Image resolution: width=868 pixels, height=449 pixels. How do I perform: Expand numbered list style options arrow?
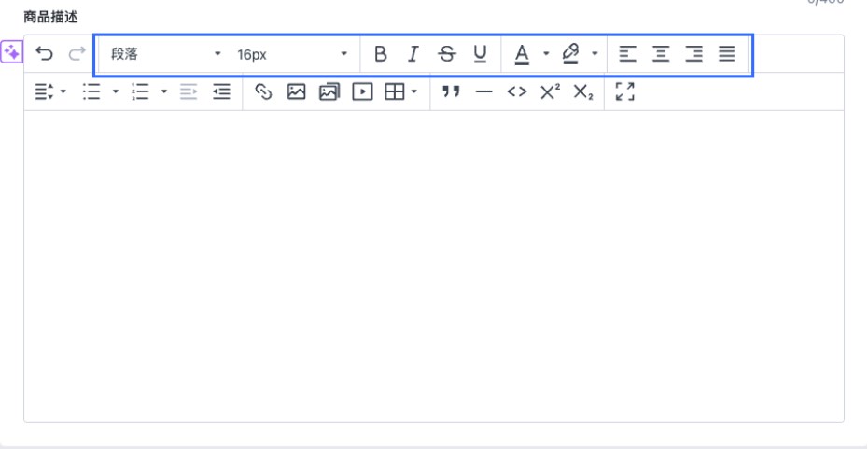point(164,91)
